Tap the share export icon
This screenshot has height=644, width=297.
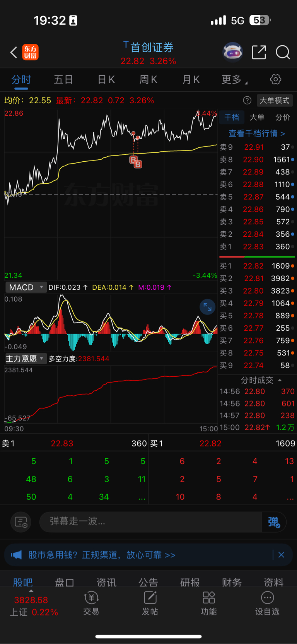coord(259,52)
